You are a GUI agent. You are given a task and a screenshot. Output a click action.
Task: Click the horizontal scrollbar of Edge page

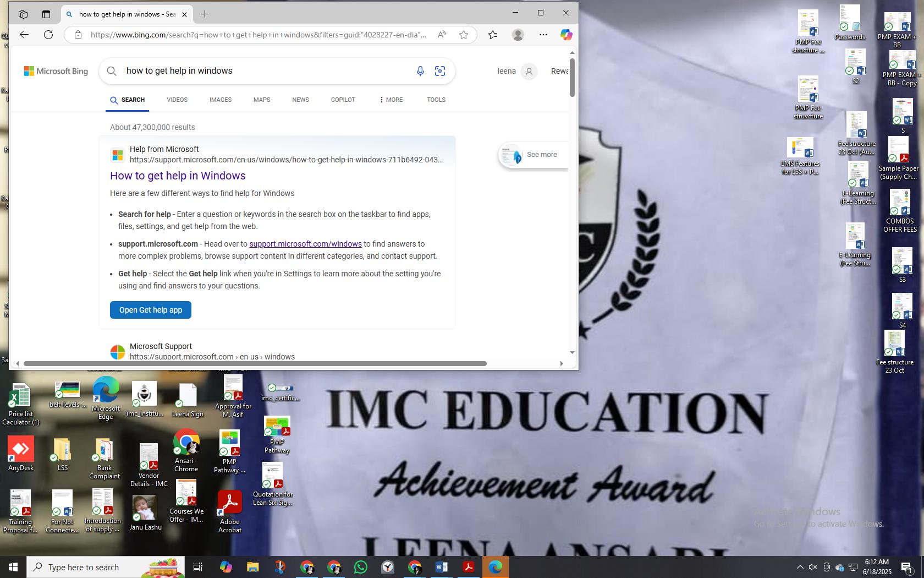click(255, 363)
